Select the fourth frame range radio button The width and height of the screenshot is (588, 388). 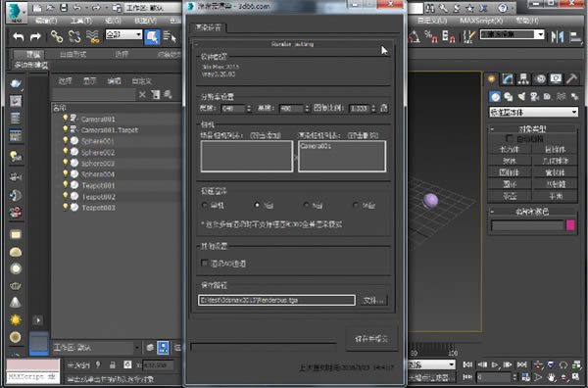pos(356,205)
